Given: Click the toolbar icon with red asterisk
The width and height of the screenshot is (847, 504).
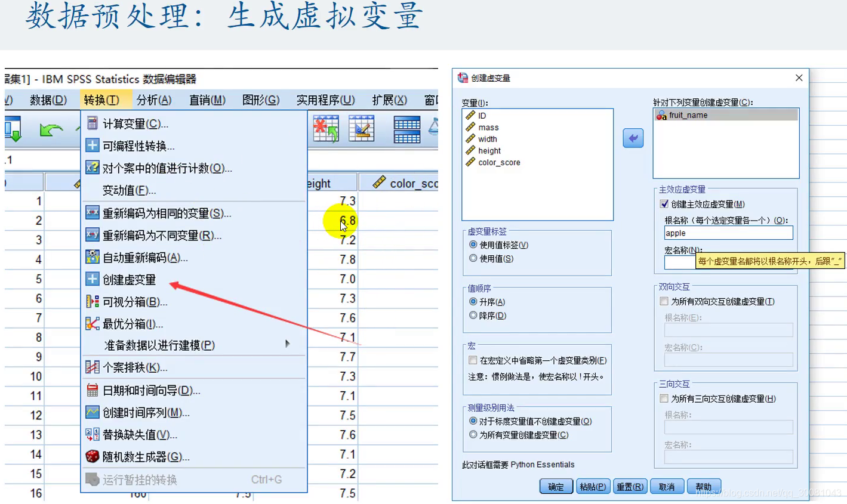Looking at the screenshot, I should [x=326, y=129].
